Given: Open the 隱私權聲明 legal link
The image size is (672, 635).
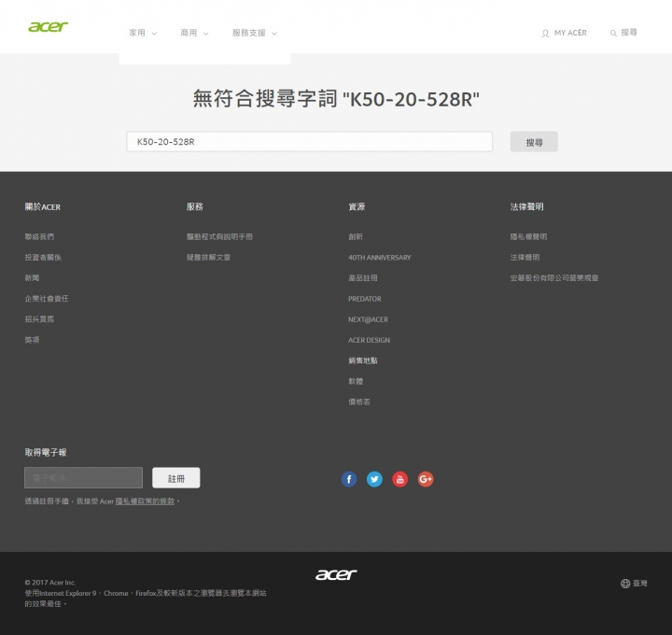Looking at the screenshot, I should point(528,236).
